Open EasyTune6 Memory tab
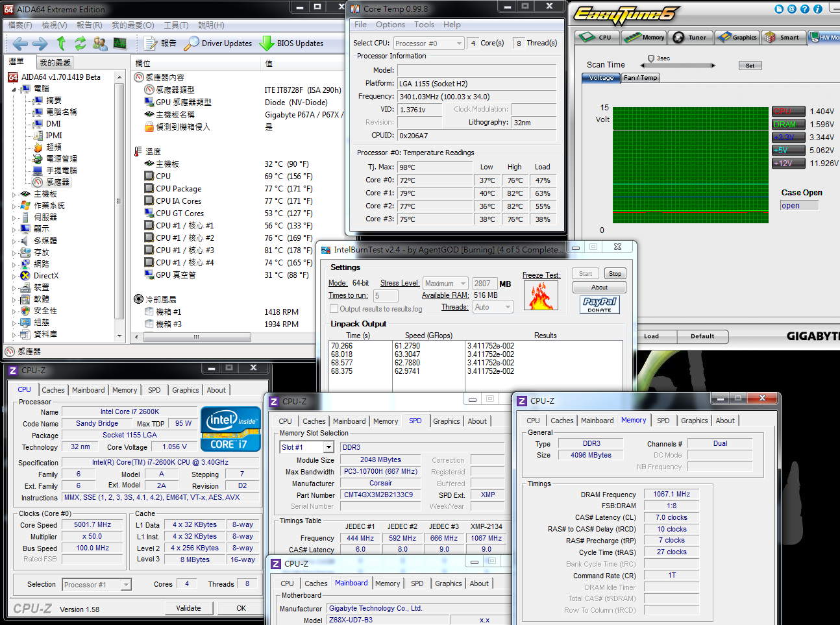 tap(645, 37)
